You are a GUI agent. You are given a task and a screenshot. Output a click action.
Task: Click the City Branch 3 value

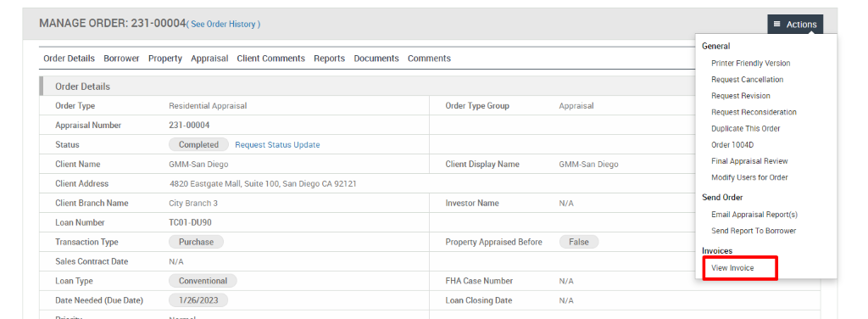193,204
